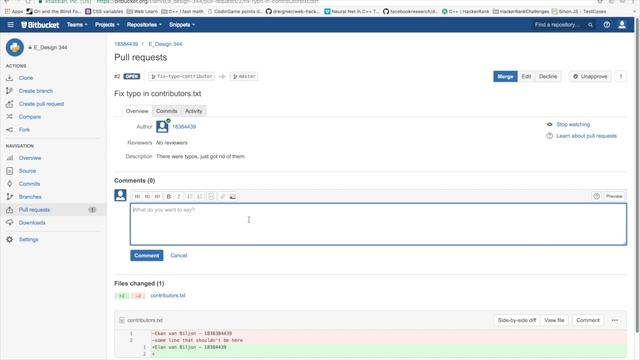Cancel the comment
This screenshot has width=640, height=360.
click(x=178, y=256)
